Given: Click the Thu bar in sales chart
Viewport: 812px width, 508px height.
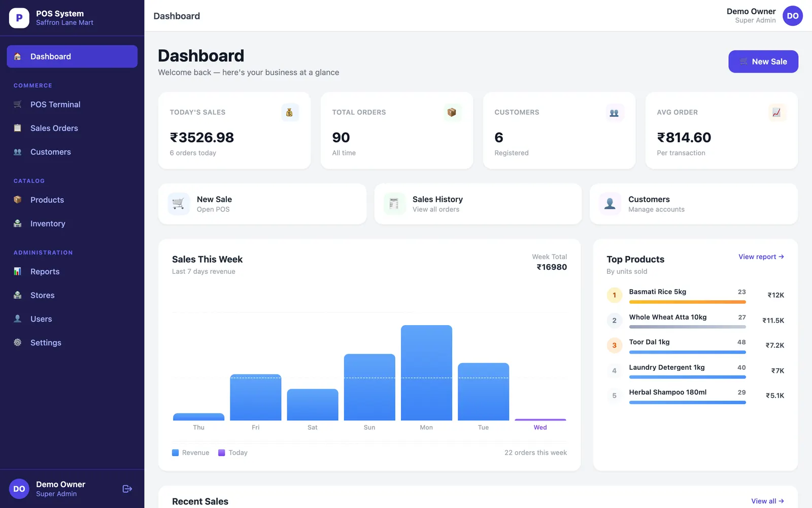Looking at the screenshot, I should point(198,417).
